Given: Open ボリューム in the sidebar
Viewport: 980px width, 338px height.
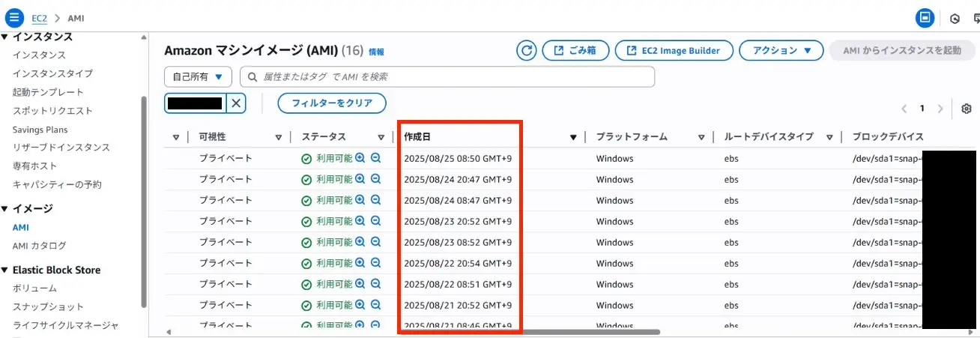Looking at the screenshot, I should [34, 289].
